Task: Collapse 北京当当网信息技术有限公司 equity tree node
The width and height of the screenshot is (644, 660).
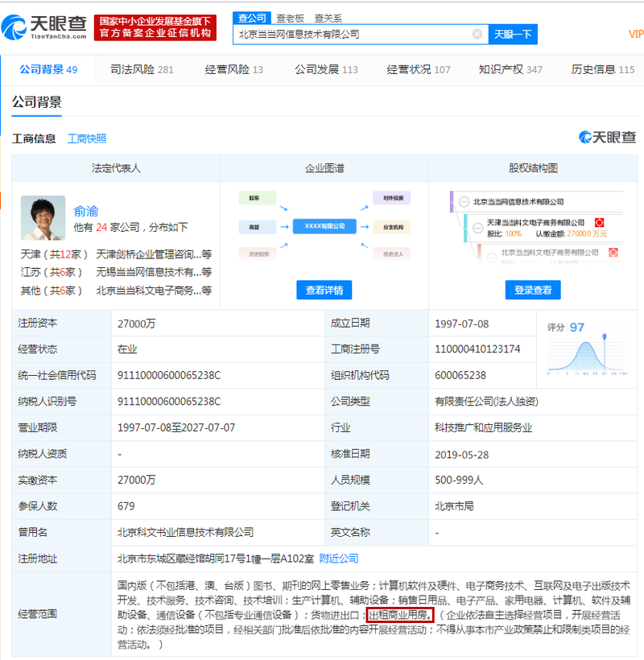Action: click(x=464, y=202)
